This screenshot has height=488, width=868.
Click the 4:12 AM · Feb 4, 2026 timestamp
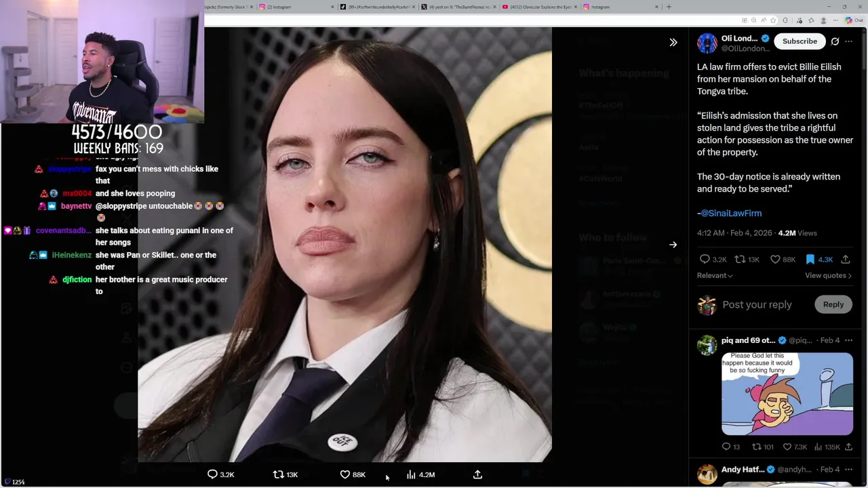point(734,232)
